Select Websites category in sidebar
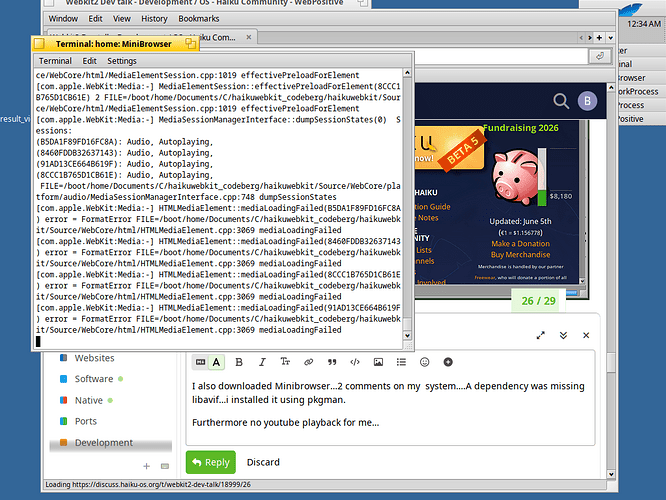Screen dimensions: 666x500 pyautogui.click(x=94, y=358)
